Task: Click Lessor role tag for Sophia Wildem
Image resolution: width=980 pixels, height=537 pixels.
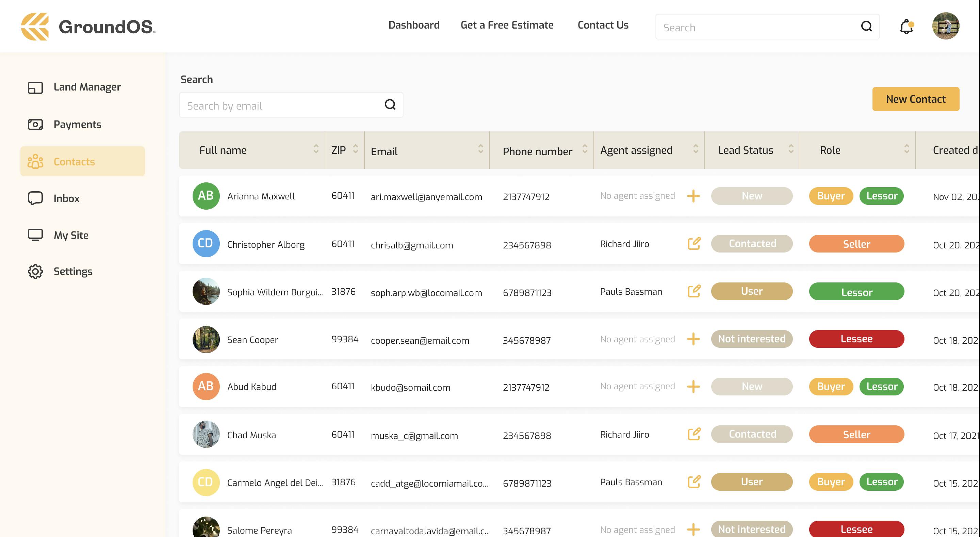Action: point(856,291)
